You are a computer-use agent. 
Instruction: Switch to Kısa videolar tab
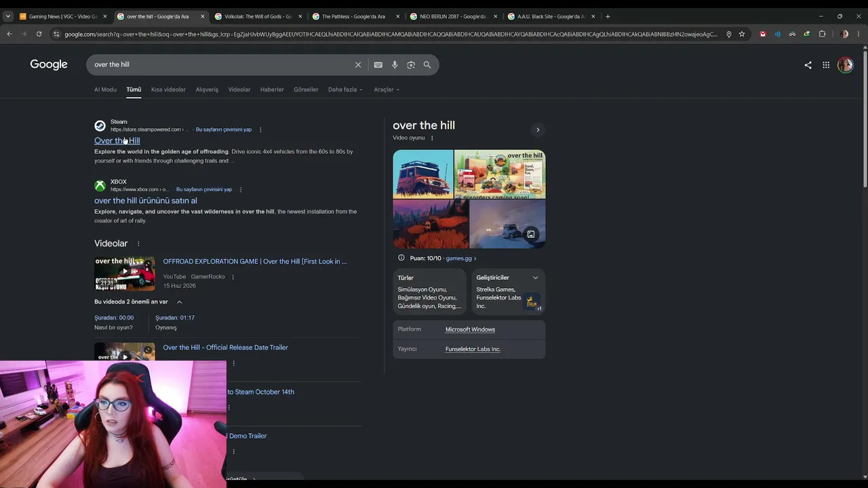(x=168, y=89)
